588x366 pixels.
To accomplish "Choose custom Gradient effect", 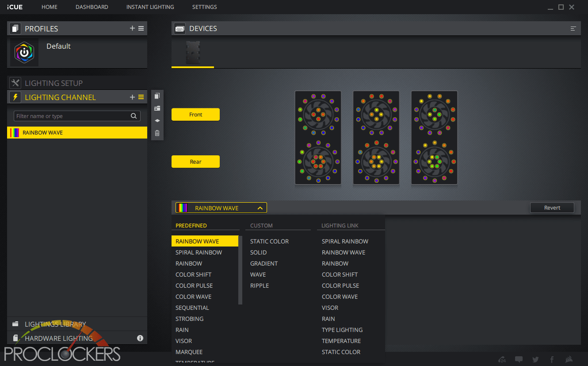I will [264, 263].
